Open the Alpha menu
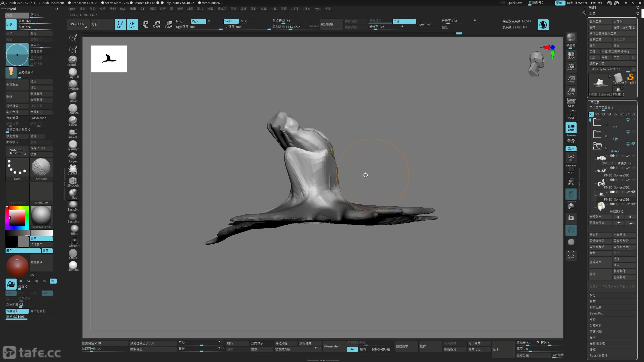The image size is (644, 362). pyautogui.click(x=71, y=9)
